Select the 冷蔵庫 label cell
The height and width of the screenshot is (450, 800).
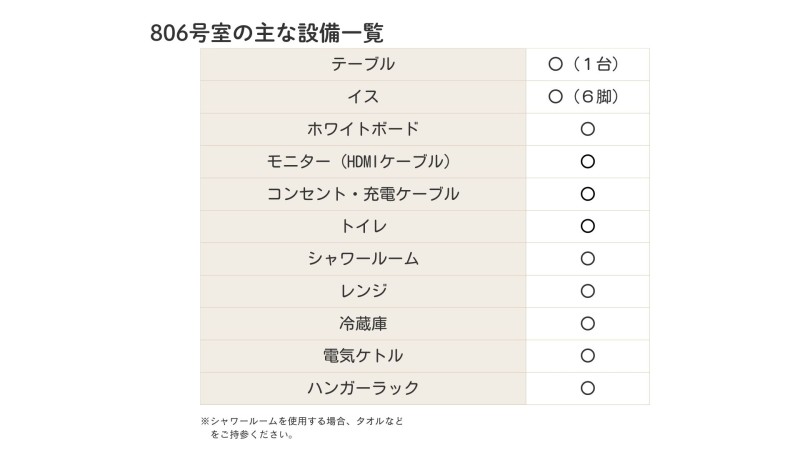pos(363,323)
